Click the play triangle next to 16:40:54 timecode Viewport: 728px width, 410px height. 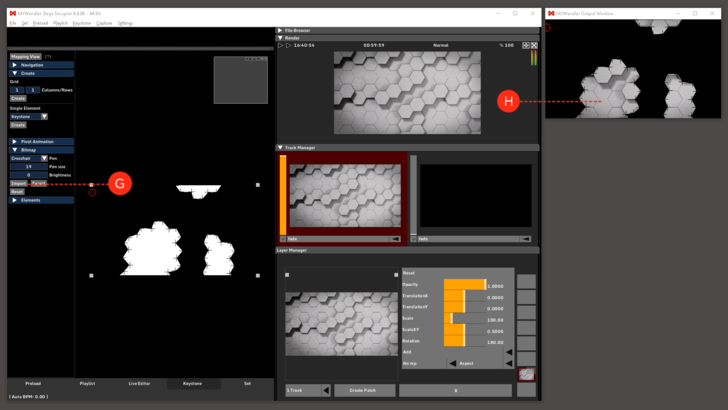click(288, 46)
